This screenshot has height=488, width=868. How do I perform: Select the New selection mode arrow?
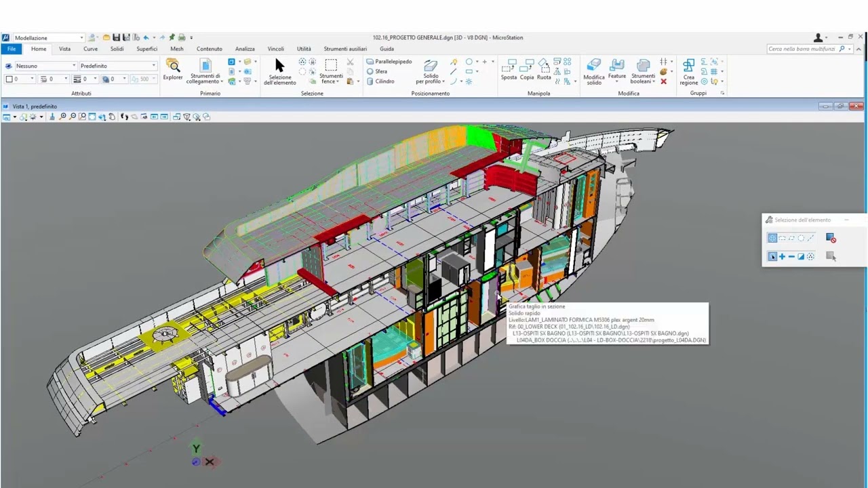pos(772,256)
